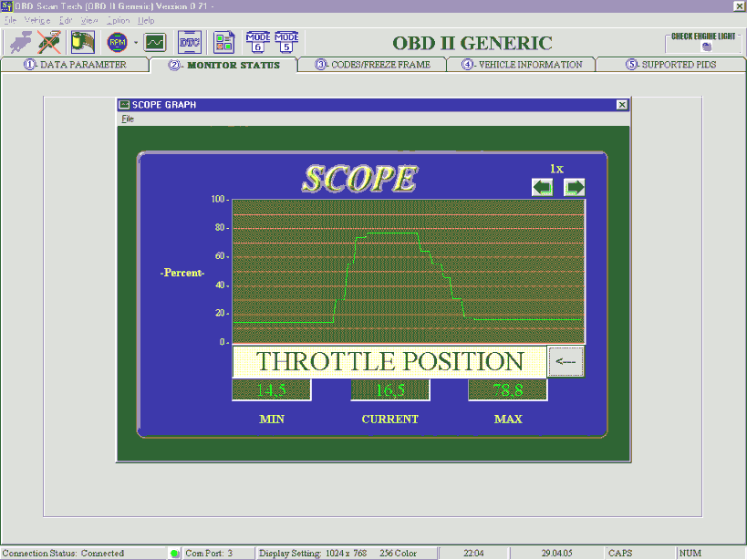Click the scope waveform toolbar icon
Viewport: 747px width, 560px height.
[x=155, y=42]
